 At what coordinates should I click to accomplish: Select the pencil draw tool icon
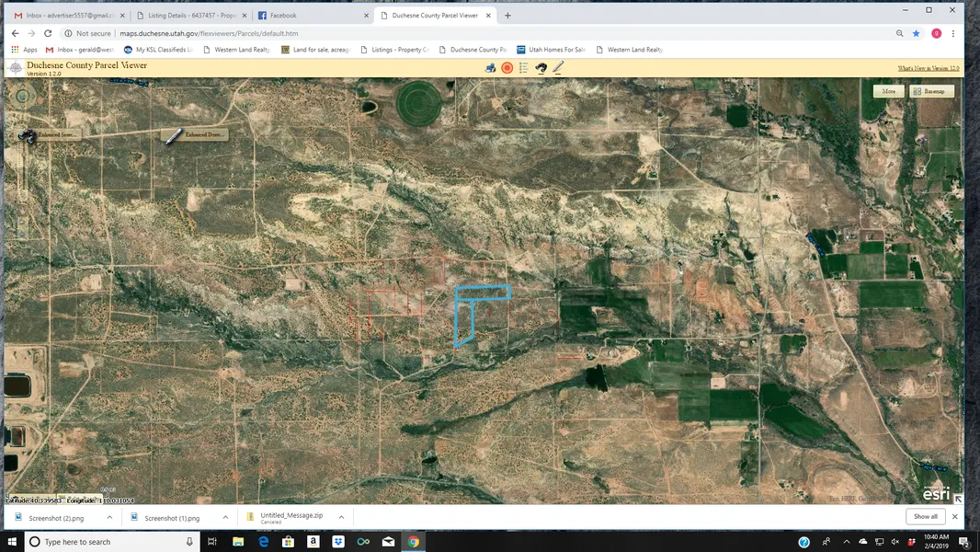pos(557,68)
